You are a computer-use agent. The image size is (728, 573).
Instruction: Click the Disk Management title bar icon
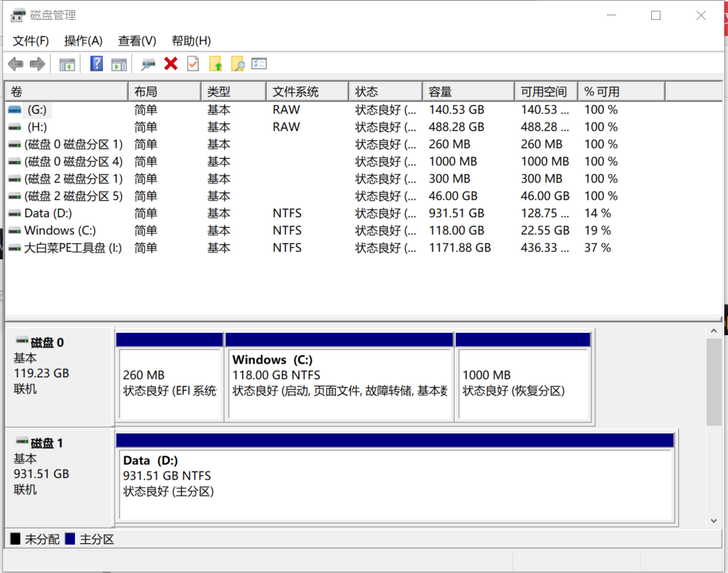click(18, 15)
